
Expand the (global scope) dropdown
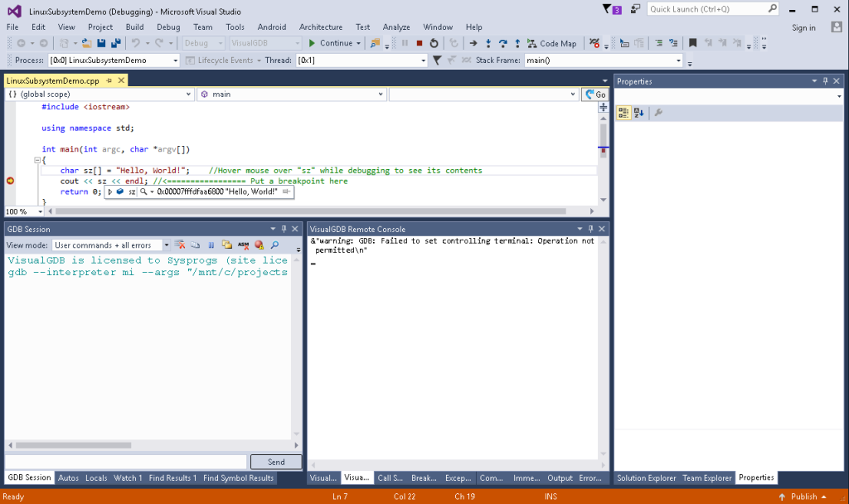point(187,94)
